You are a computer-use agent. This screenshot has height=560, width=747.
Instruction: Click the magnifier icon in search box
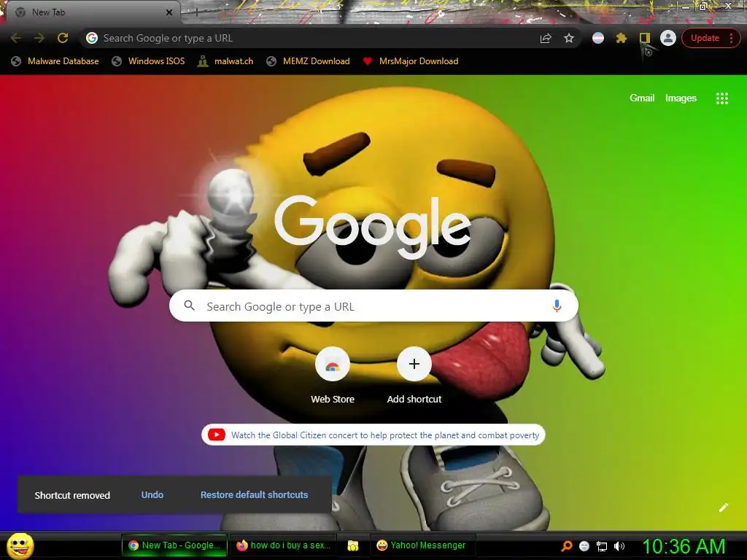click(x=189, y=306)
